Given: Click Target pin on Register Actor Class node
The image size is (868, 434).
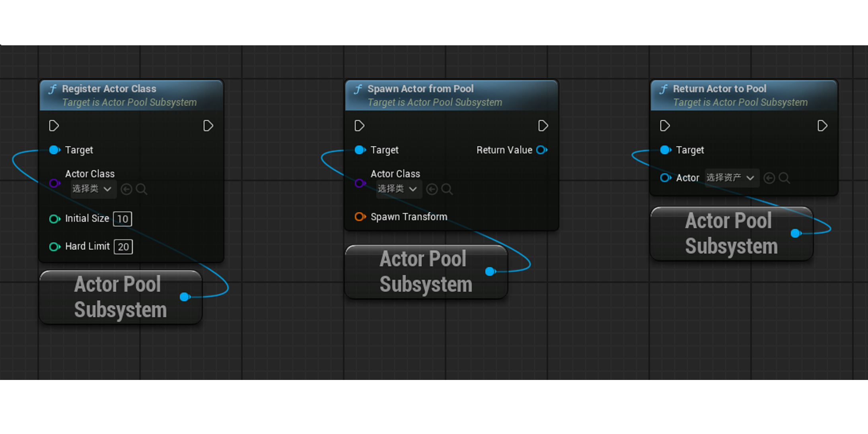Looking at the screenshot, I should [x=54, y=150].
